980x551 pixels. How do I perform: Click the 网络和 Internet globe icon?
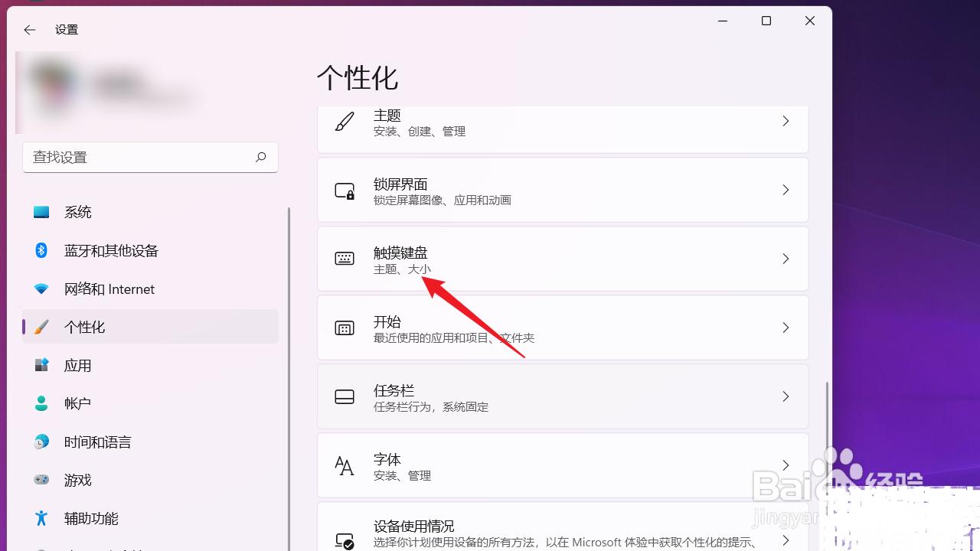tap(41, 289)
